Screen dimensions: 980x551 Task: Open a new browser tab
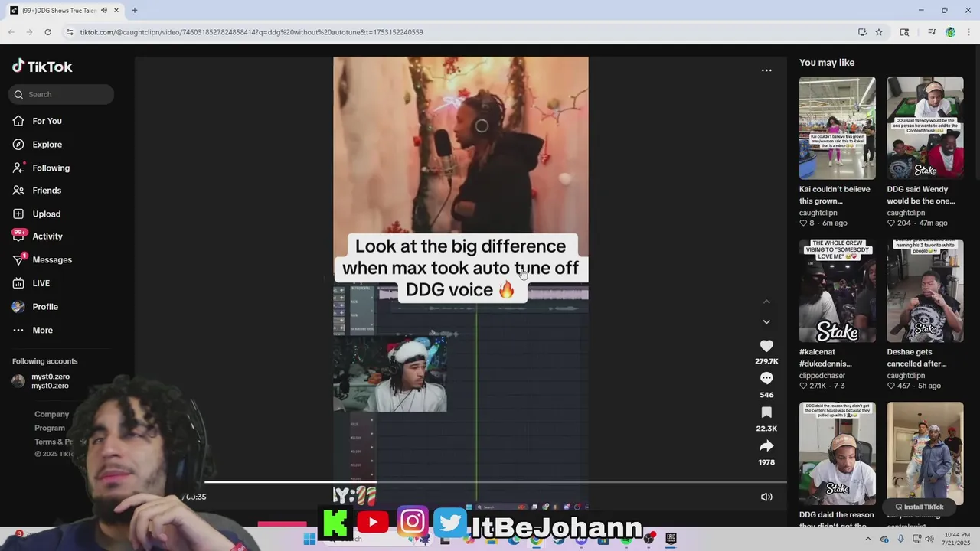tap(134, 11)
